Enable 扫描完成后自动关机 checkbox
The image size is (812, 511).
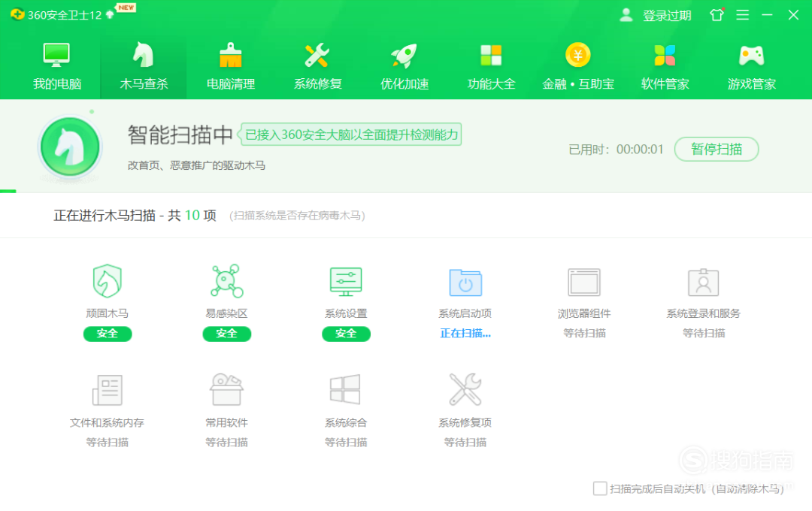600,488
